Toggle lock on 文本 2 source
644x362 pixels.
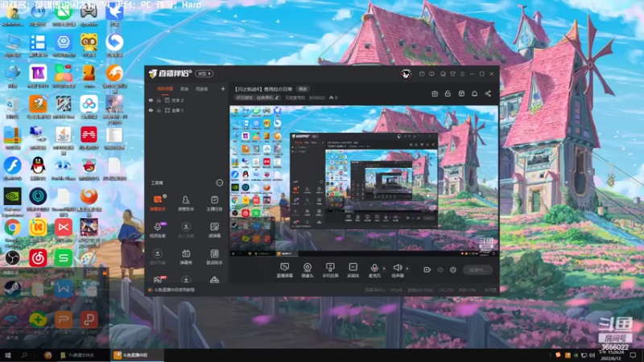tap(159, 100)
